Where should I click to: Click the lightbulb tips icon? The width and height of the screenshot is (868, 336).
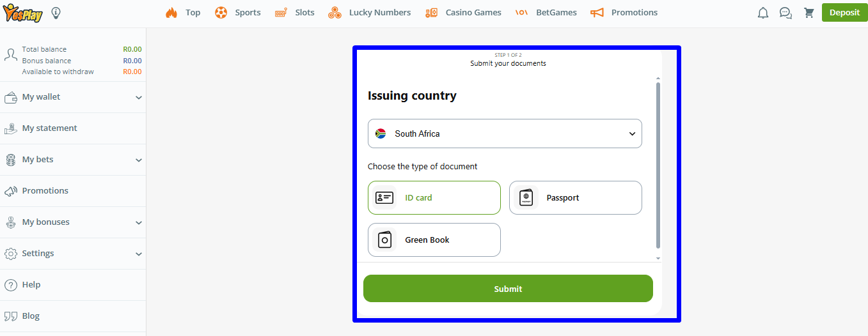tap(56, 13)
